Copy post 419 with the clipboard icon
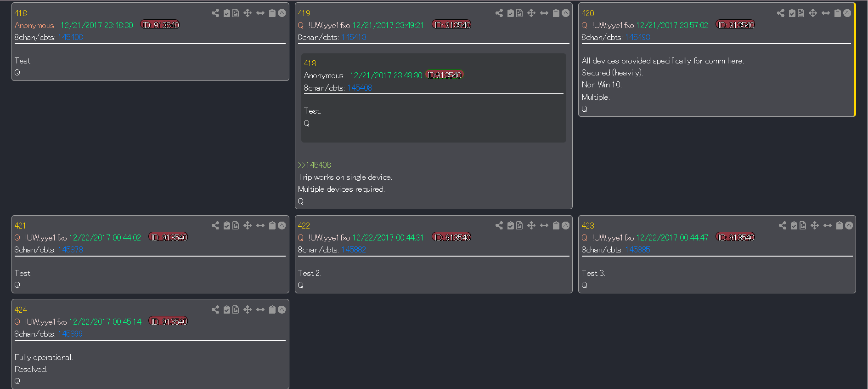 pos(556,13)
